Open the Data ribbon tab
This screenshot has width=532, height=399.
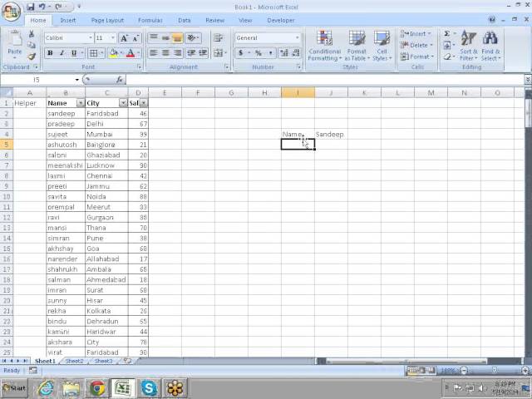(x=185, y=20)
